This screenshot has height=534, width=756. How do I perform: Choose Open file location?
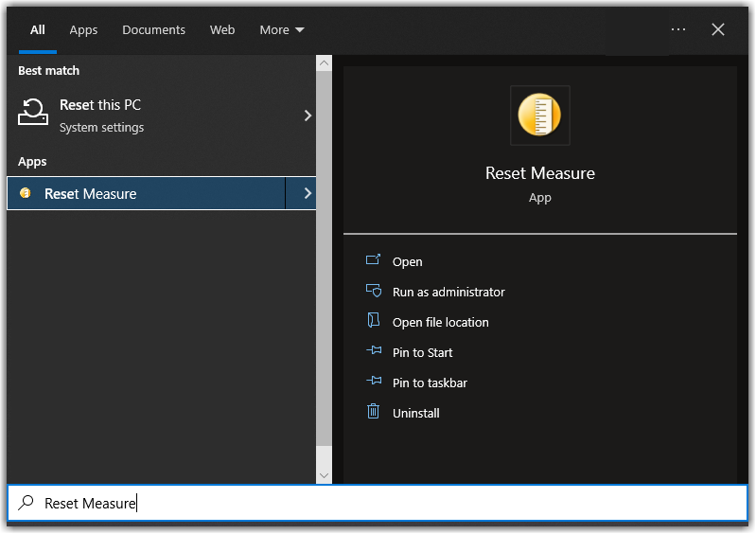pyautogui.click(x=440, y=322)
